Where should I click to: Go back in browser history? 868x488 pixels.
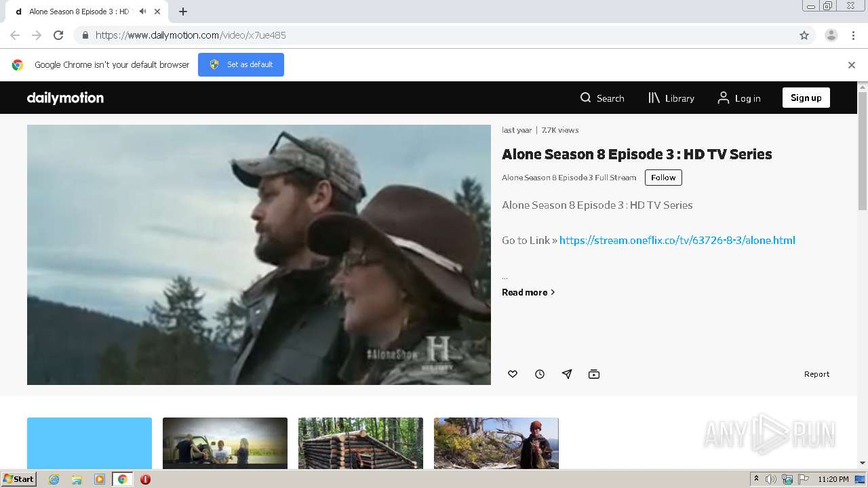[x=15, y=35]
